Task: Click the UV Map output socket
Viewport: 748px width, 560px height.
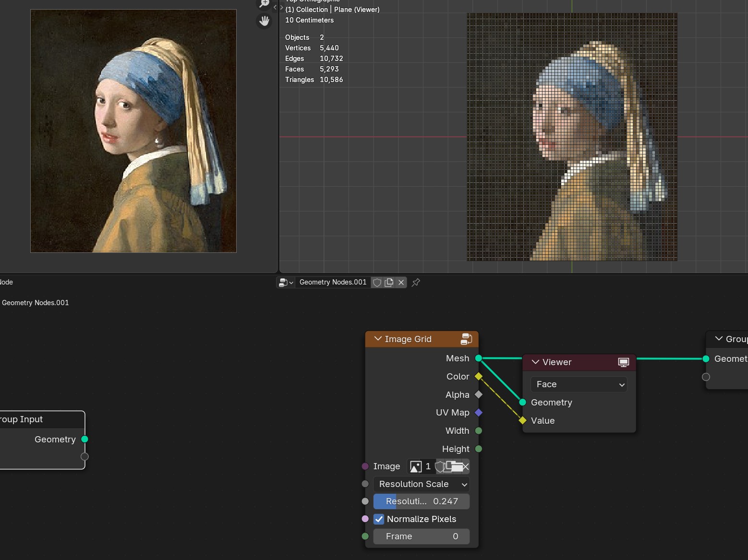Action: coord(479,413)
